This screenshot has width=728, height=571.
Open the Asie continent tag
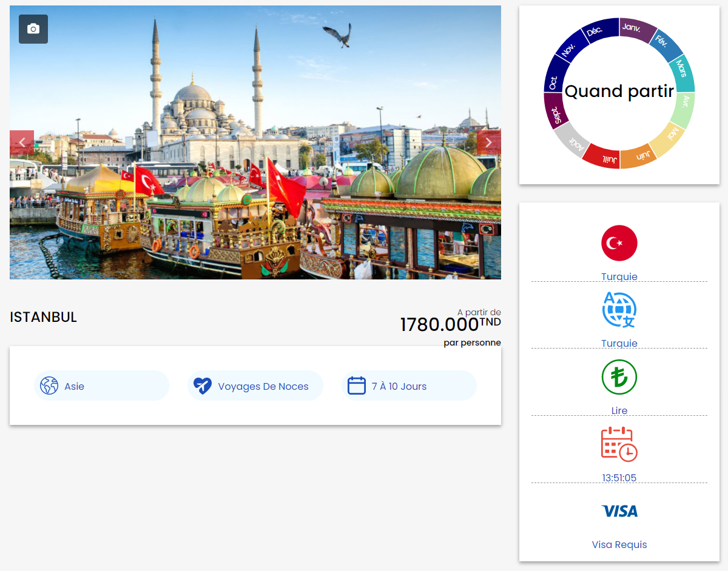click(x=102, y=386)
